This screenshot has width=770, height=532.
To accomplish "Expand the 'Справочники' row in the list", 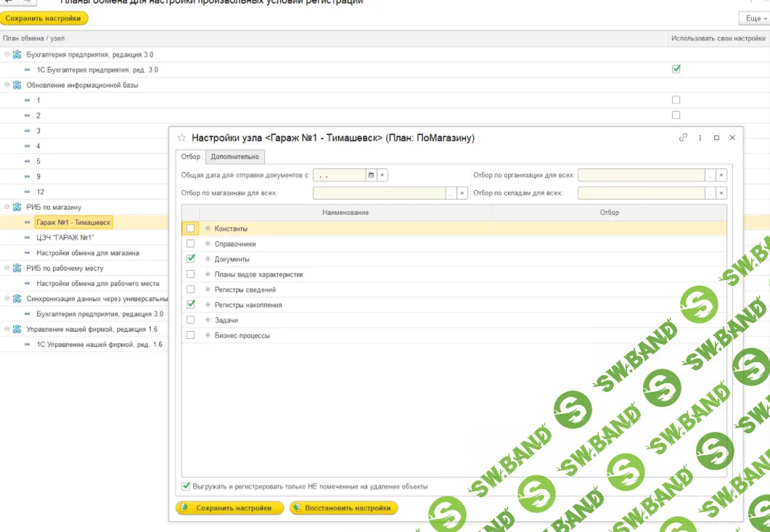I will (208, 244).
